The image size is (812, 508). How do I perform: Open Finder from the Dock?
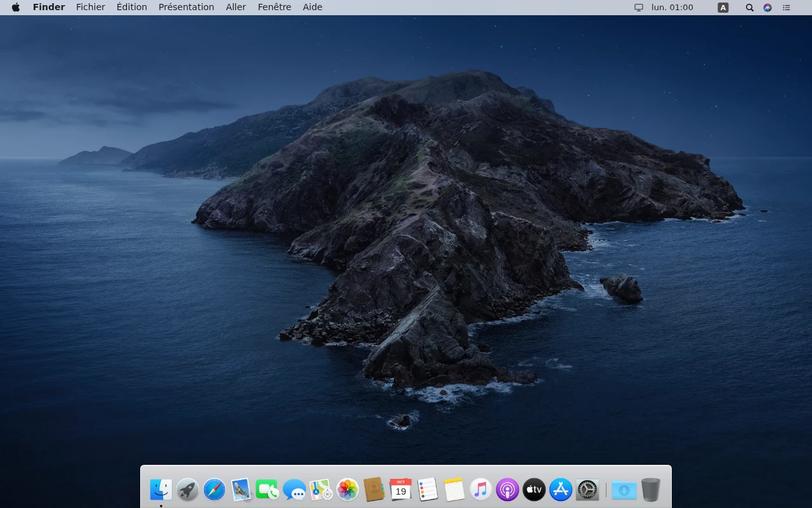(x=161, y=490)
